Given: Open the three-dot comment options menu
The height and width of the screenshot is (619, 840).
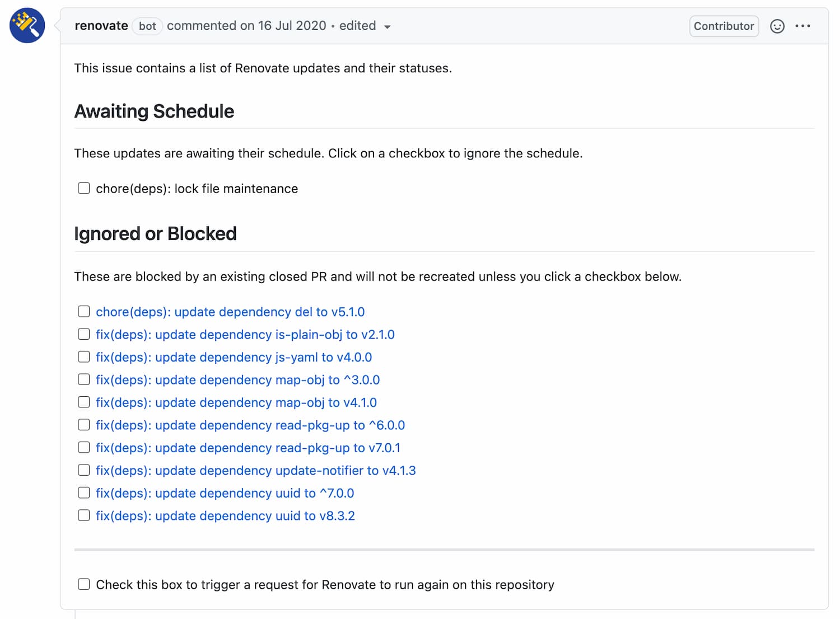Looking at the screenshot, I should coord(802,26).
